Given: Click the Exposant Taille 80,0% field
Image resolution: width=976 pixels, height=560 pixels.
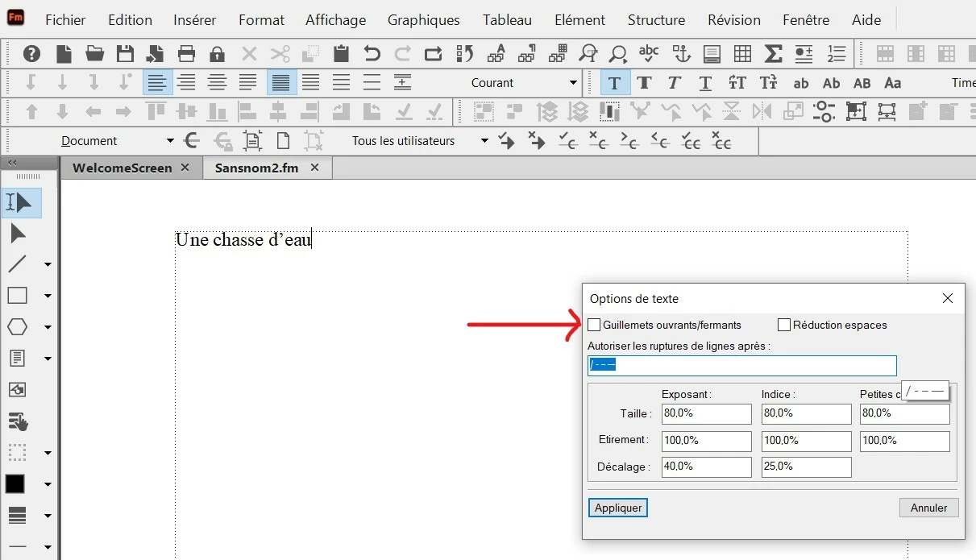Looking at the screenshot, I should (x=707, y=413).
